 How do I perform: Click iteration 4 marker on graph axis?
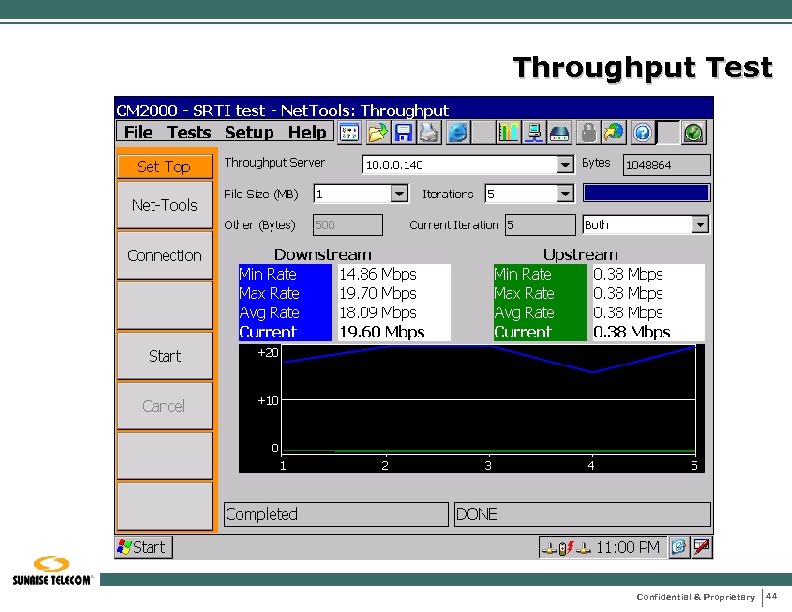(591, 466)
